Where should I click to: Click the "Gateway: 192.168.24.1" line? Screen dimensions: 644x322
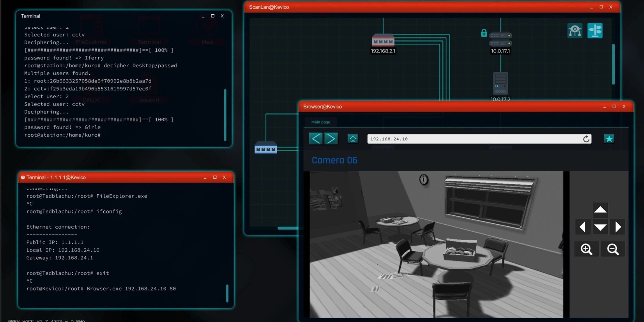(x=59, y=258)
